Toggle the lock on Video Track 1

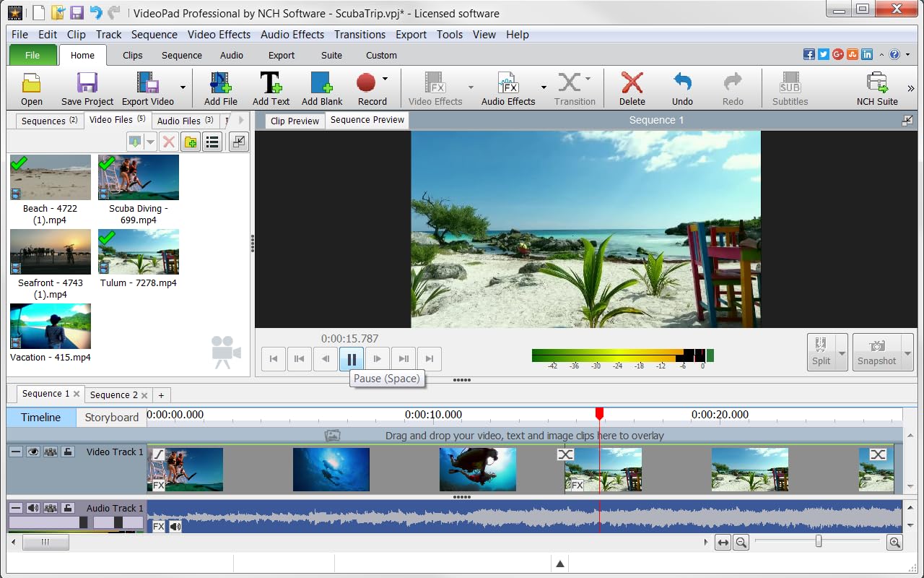click(69, 451)
